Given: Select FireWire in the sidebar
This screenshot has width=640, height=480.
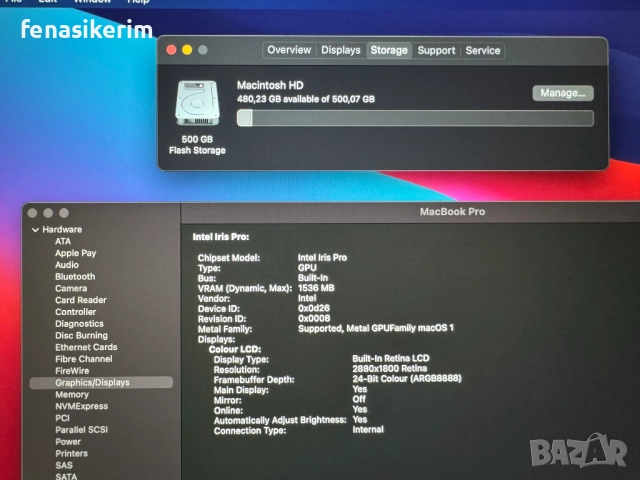Looking at the screenshot, I should (72, 371).
